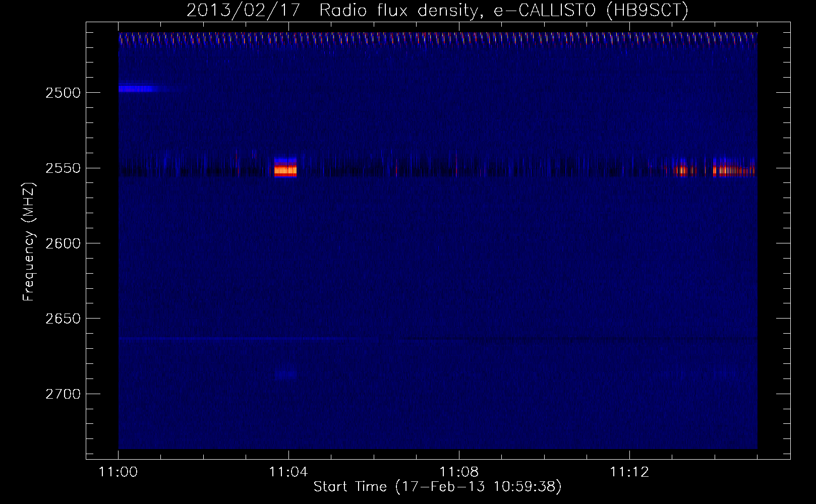Click the 11:00 time tick label

(119, 472)
